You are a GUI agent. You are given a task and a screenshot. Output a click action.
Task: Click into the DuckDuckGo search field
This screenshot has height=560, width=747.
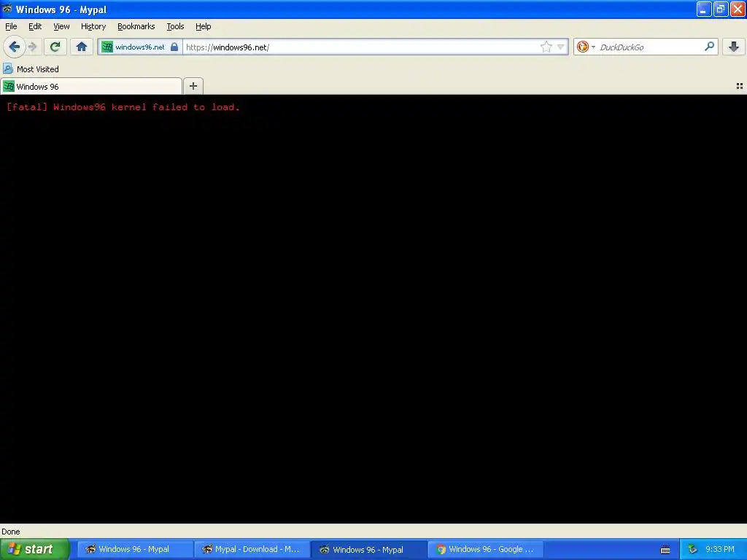(x=650, y=47)
